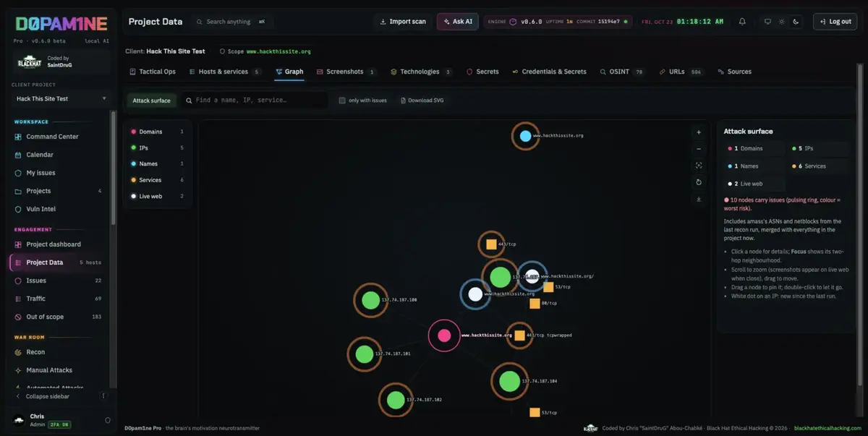The image size is (868, 436).
Task: Open Issues list in sidebar
Action: coord(59,281)
